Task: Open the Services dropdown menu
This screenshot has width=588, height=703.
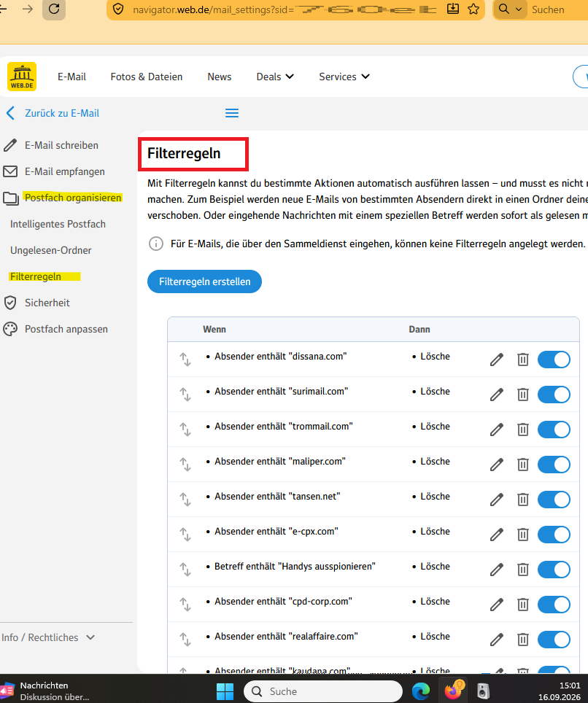Action: click(x=344, y=77)
